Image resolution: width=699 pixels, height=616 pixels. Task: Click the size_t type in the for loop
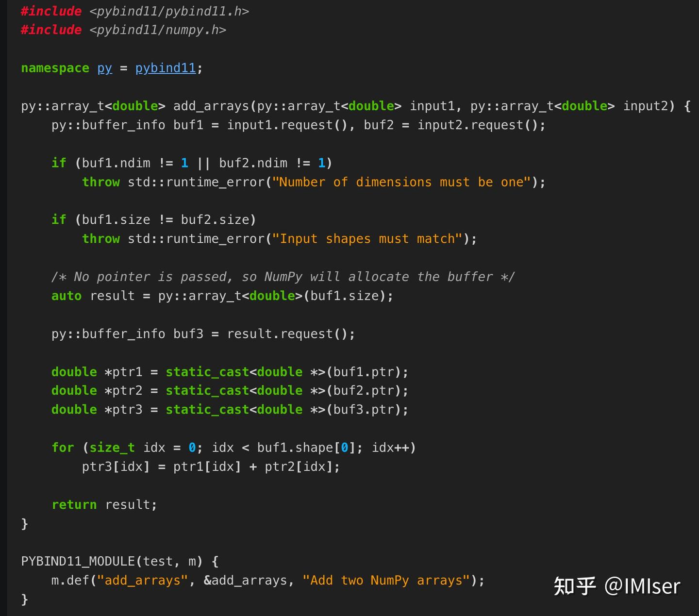click(x=112, y=448)
